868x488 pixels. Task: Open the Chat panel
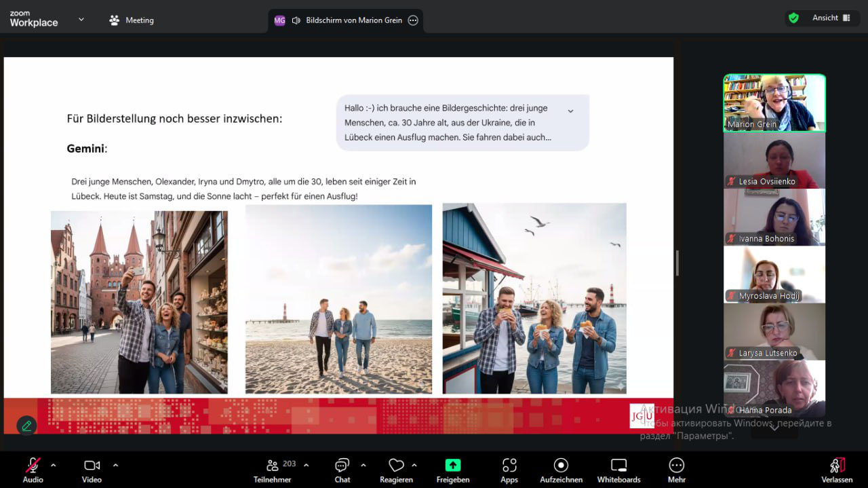(342, 470)
